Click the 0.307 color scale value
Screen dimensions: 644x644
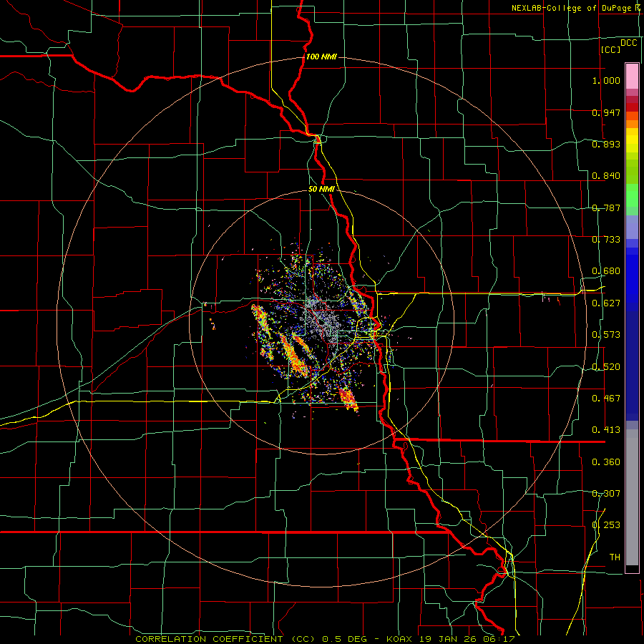pos(606,494)
